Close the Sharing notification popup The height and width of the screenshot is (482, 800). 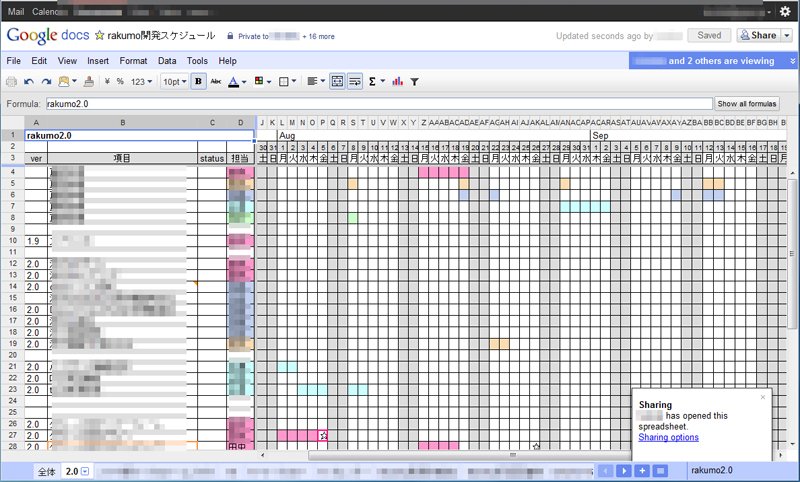click(x=763, y=397)
